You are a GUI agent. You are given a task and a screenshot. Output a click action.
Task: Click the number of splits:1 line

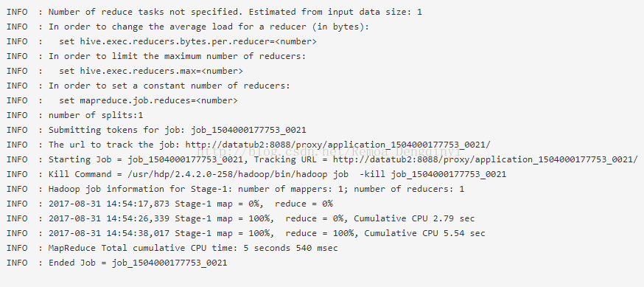[x=96, y=115]
